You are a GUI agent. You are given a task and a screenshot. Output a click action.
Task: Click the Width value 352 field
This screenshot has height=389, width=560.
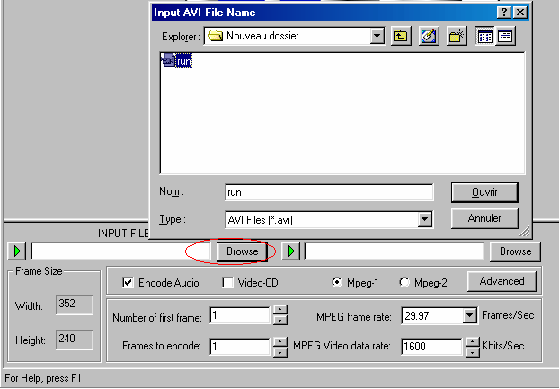click(x=74, y=305)
